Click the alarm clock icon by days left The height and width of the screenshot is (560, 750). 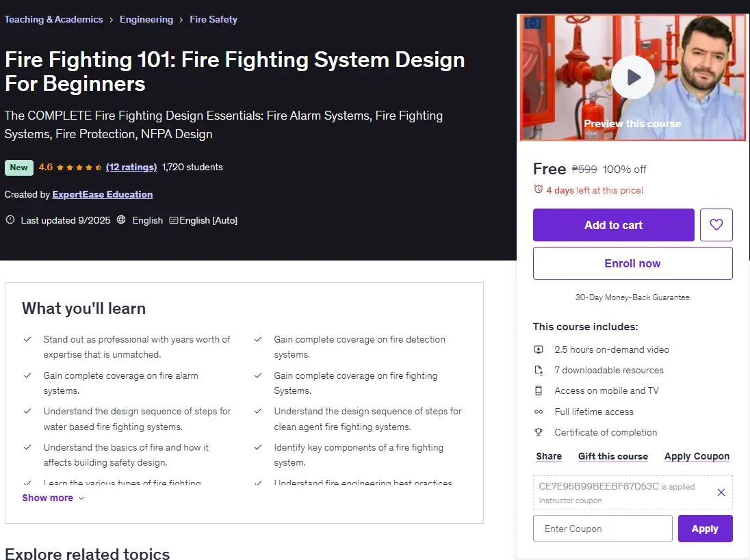tap(539, 189)
